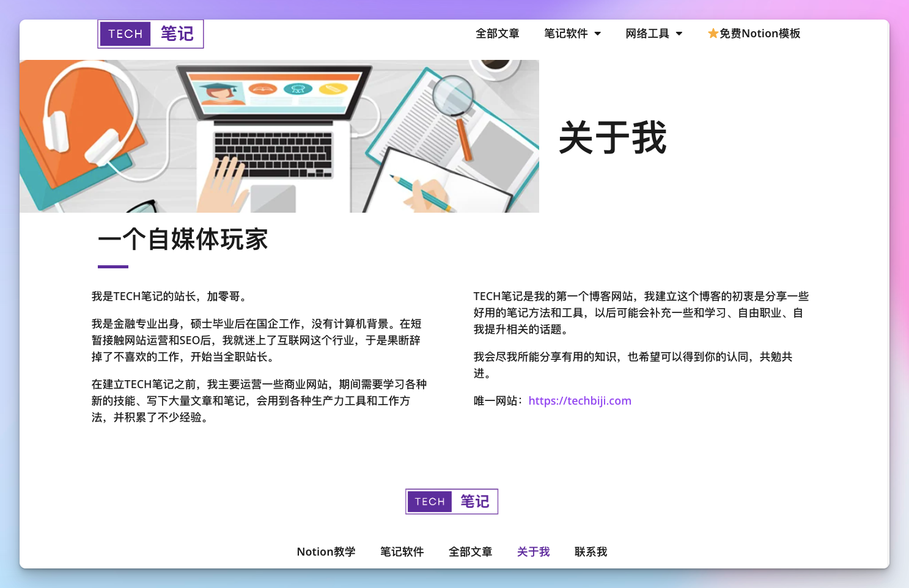Click the purple TECH badge in the header logo
The width and height of the screenshot is (909, 588).
click(x=125, y=34)
